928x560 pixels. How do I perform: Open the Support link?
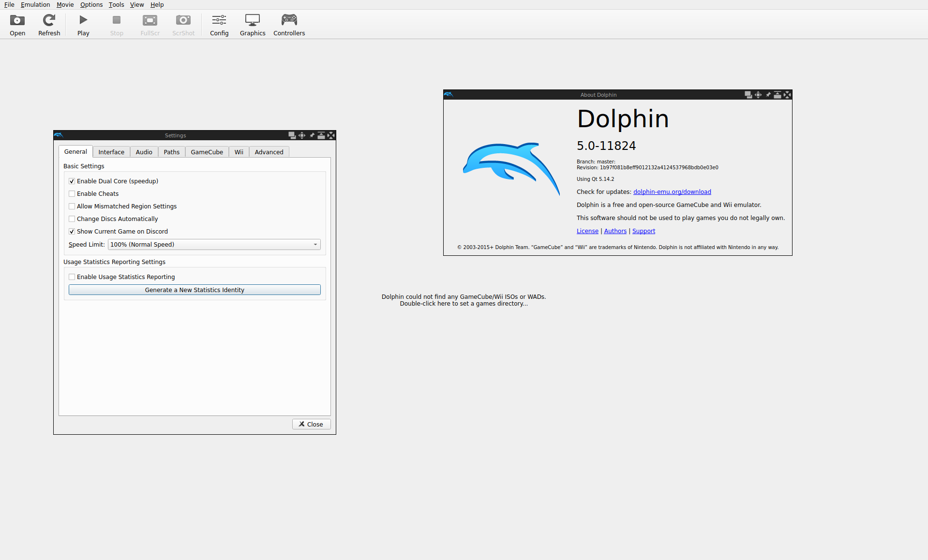click(x=644, y=231)
